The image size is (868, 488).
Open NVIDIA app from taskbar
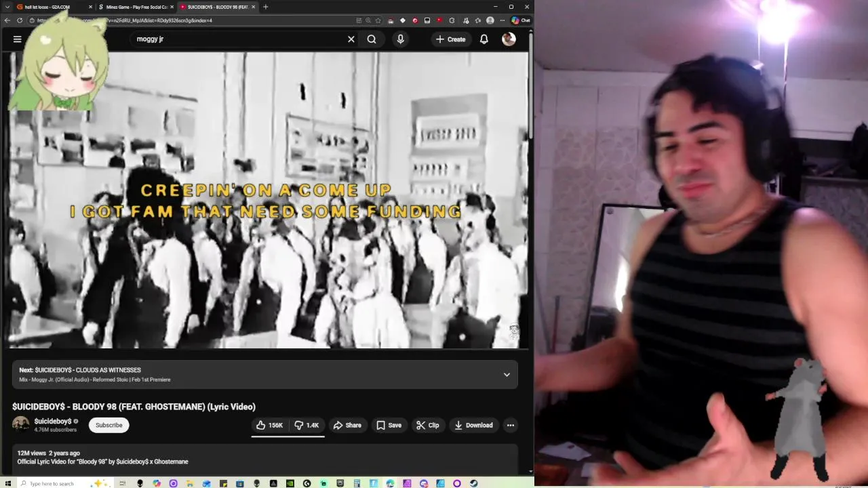[290, 483]
